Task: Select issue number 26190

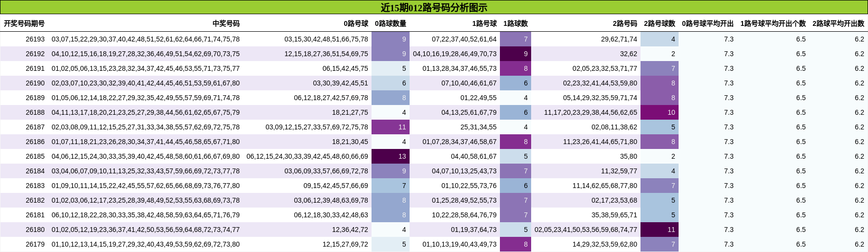Action: click(35, 83)
